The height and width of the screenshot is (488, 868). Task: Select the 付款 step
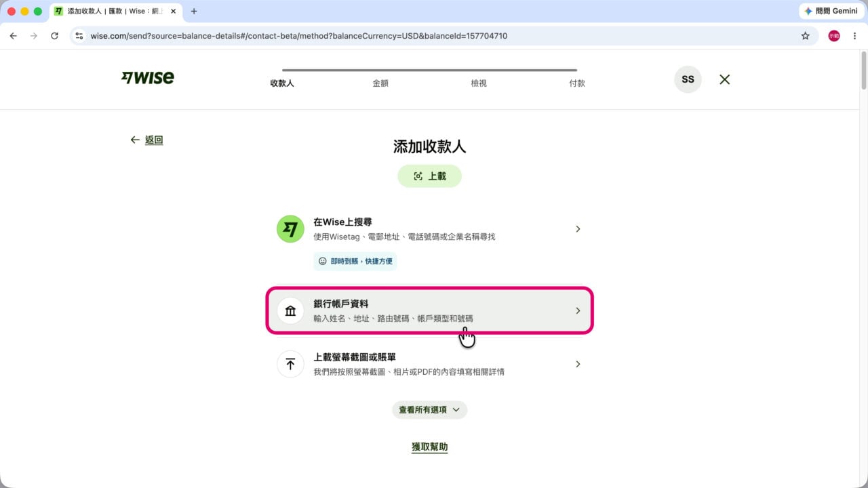coord(577,83)
